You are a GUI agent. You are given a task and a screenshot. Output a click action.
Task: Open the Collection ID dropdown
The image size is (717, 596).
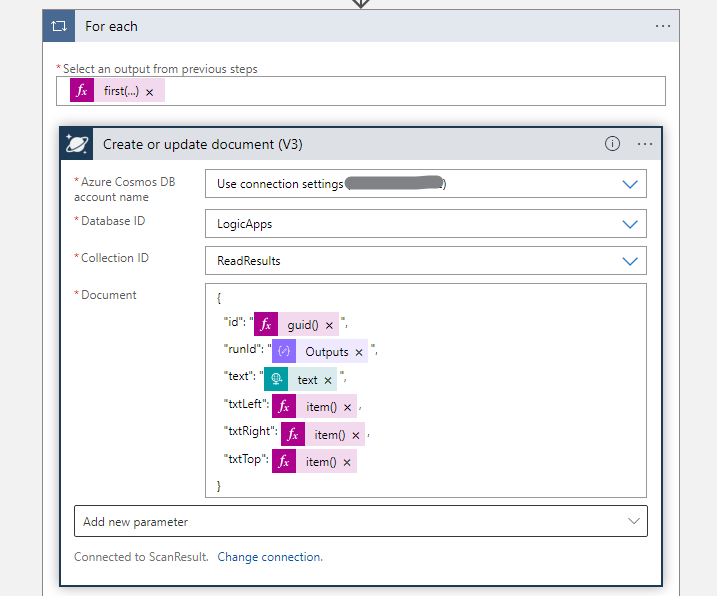pyautogui.click(x=630, y=261)
